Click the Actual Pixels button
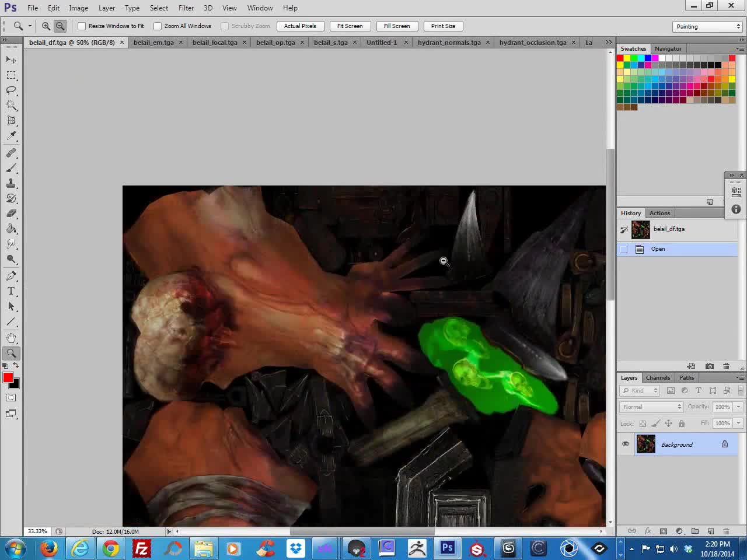Screen dimensions: 747x560 (300, 26)
